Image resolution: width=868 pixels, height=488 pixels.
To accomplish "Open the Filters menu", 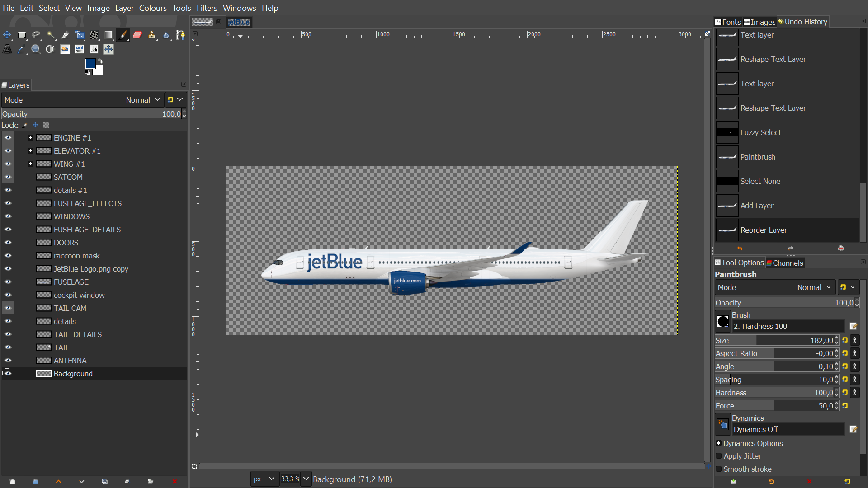I will 207,8.
